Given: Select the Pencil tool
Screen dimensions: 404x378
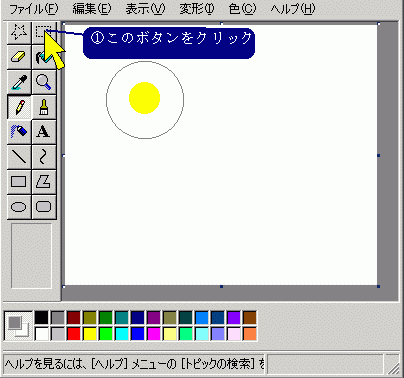Looking at the screenshot, I should tap(19, 107).
